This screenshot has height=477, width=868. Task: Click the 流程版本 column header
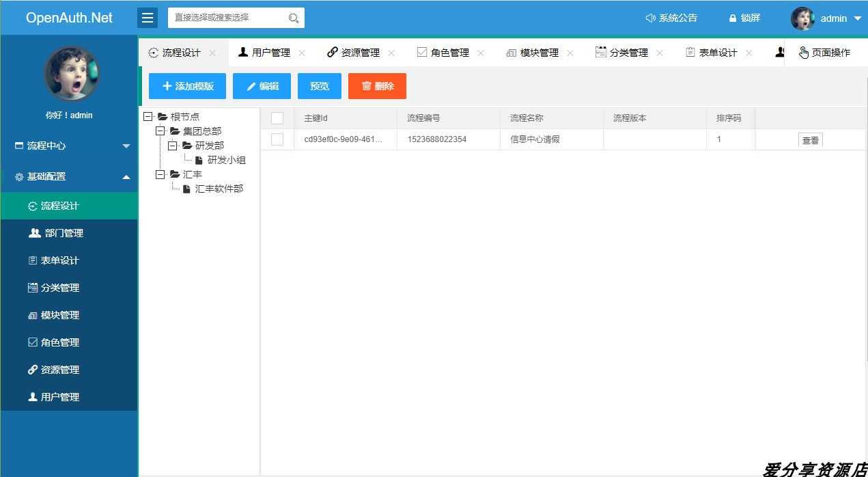coord(654,118)
